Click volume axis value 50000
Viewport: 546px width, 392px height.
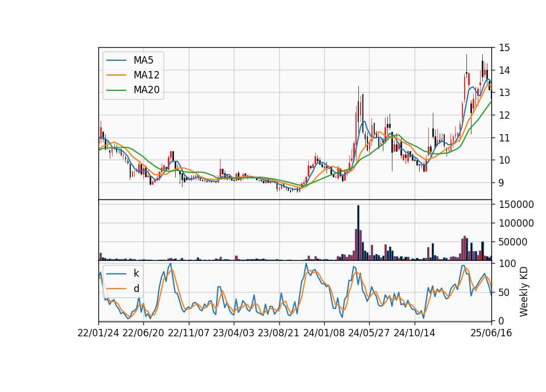513,242
